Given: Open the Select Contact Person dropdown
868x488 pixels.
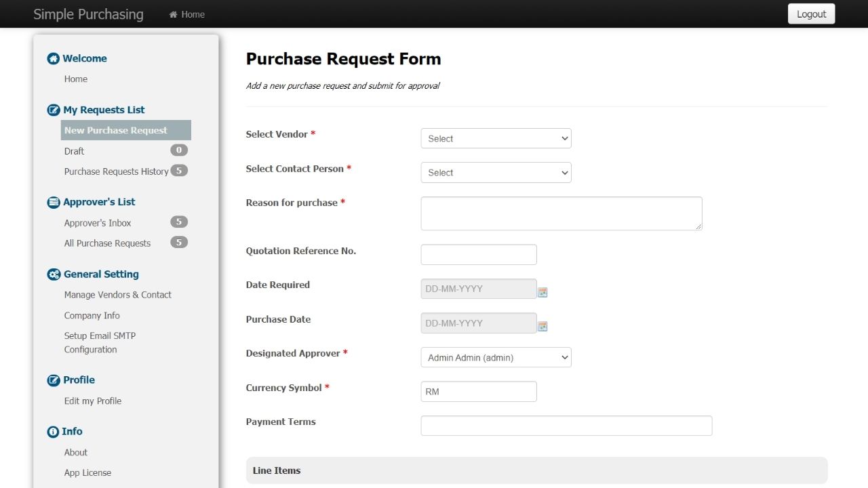Looking at the screenshot, I should coord(496,173).
